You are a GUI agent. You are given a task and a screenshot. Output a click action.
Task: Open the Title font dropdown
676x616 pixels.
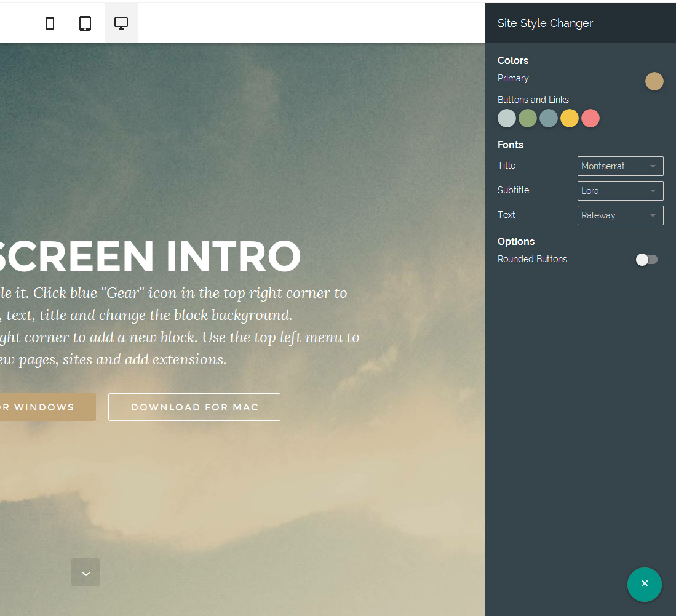620,166
